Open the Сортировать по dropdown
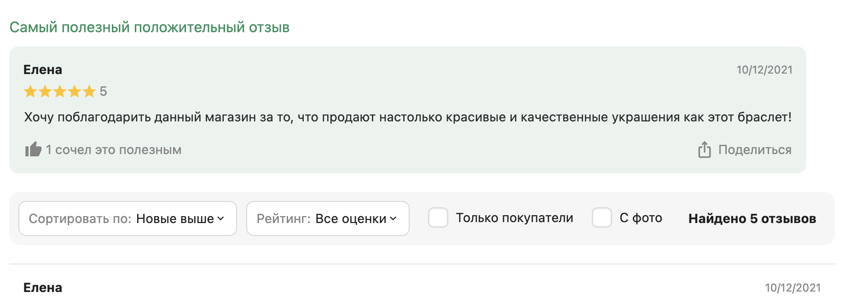Image resolution: width=868 pixels, height=298 pixels. tap(127, 218)
